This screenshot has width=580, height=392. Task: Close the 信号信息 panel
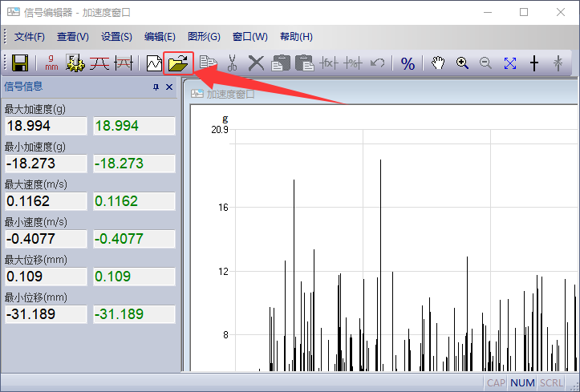point(169,87)
